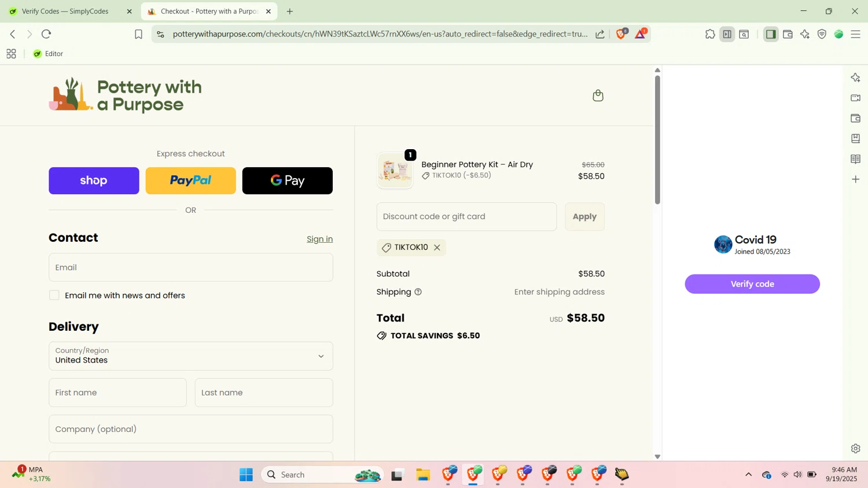
Task: Open Brave Rewards triangle icon
Action: click(x=641, y=34)
